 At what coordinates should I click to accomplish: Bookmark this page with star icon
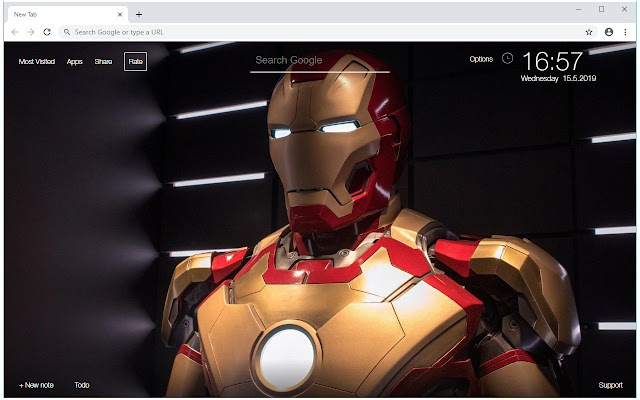[x=589, y=32]
